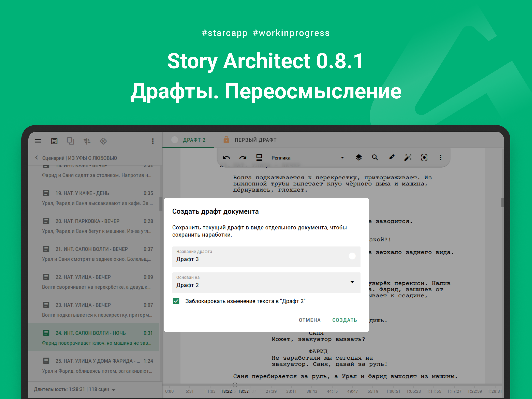Open the search magnifier tool
The image size is (532, 399).
[x=375, y=158]
